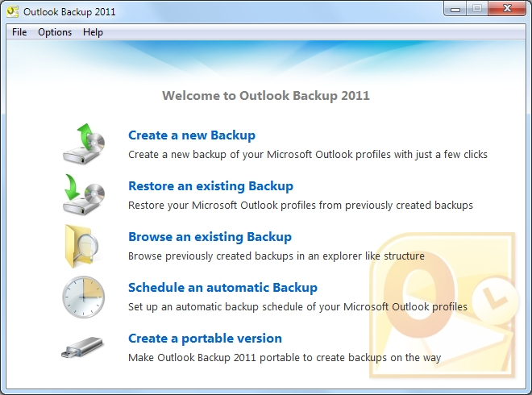
Task: Click text 'Make Outlook Backup 2011 portable'
Action: click(214, 358)
